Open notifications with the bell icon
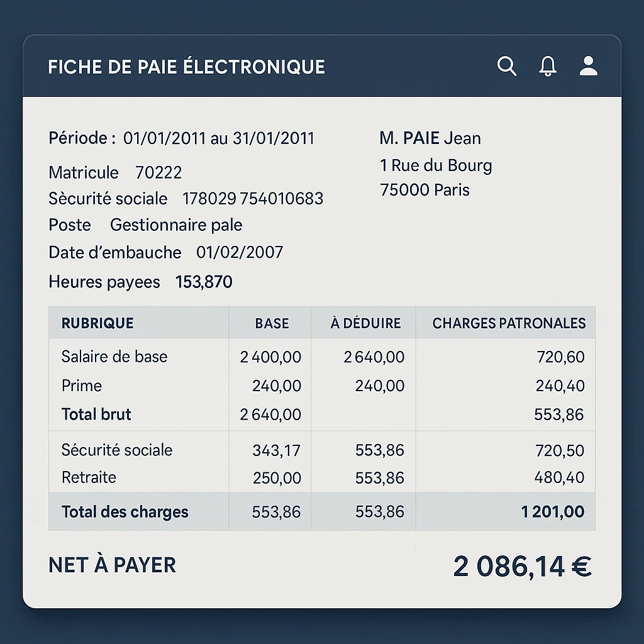644x644 pixels. (548, 66)
